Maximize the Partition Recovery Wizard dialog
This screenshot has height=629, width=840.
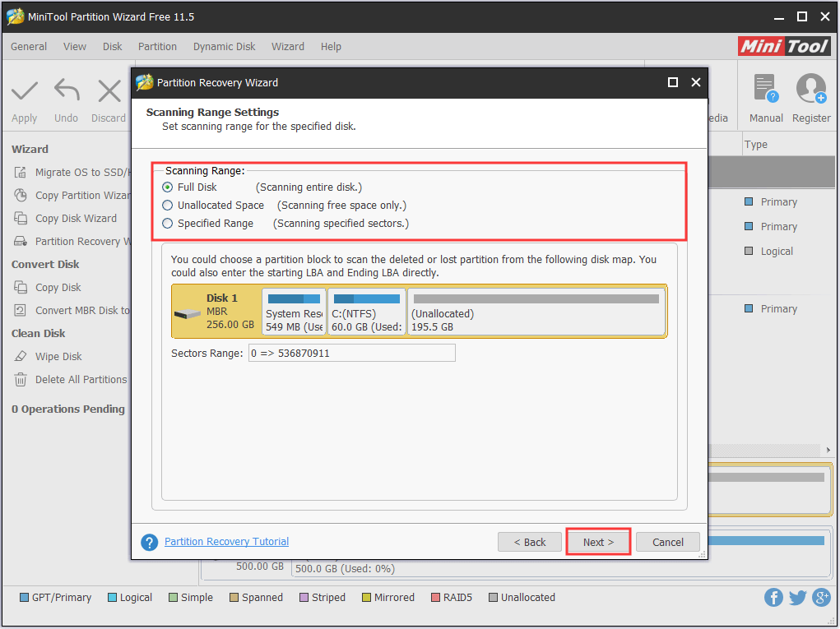click(x=673, y=82)
